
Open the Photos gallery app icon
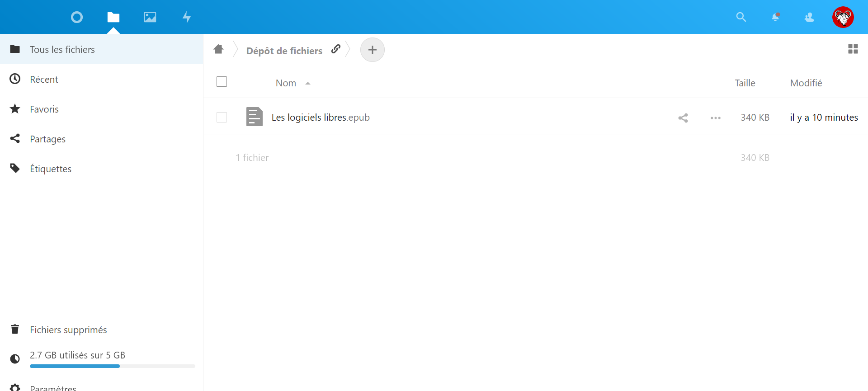click(x=150, y=17)
